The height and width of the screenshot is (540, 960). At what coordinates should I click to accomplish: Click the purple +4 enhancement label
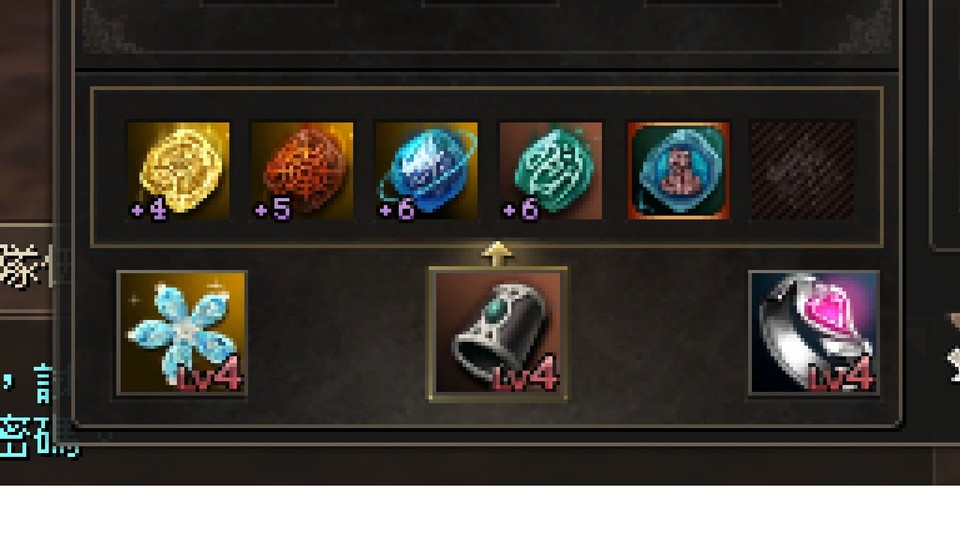coord(149,209)
